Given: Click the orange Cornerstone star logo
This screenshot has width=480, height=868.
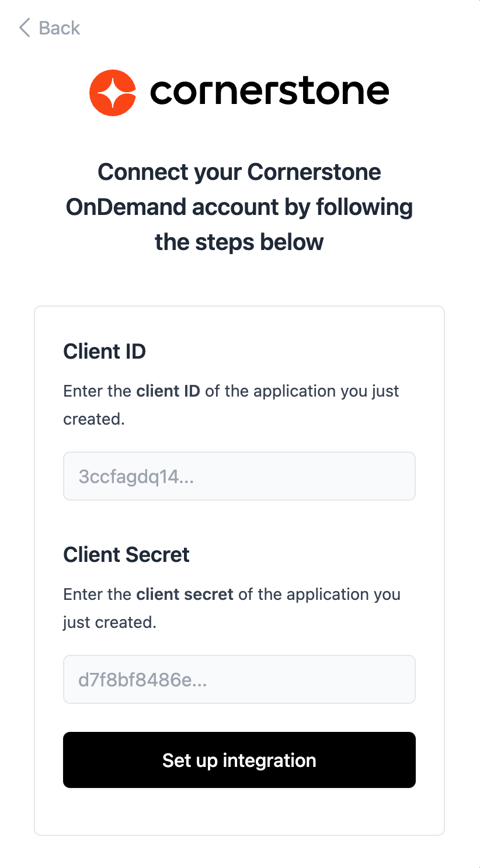Looking at the screenshot, I should click(x=113, y=92).
